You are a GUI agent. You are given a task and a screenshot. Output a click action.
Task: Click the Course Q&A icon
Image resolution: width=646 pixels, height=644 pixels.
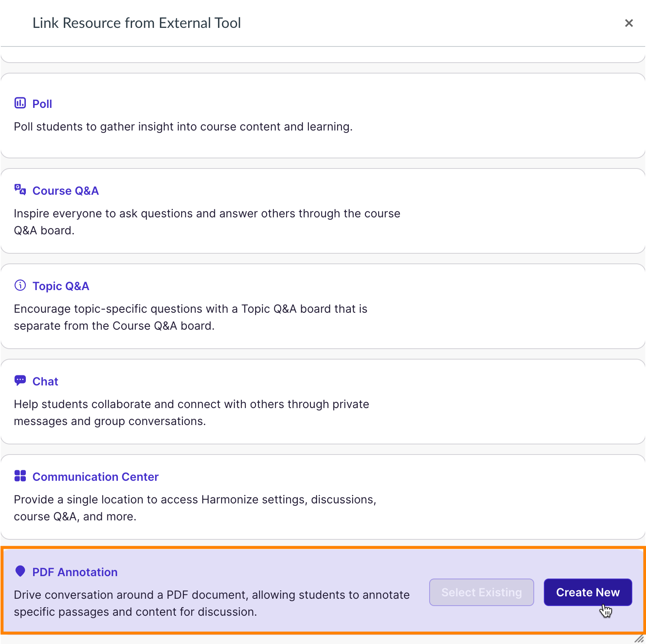[20, 190]
